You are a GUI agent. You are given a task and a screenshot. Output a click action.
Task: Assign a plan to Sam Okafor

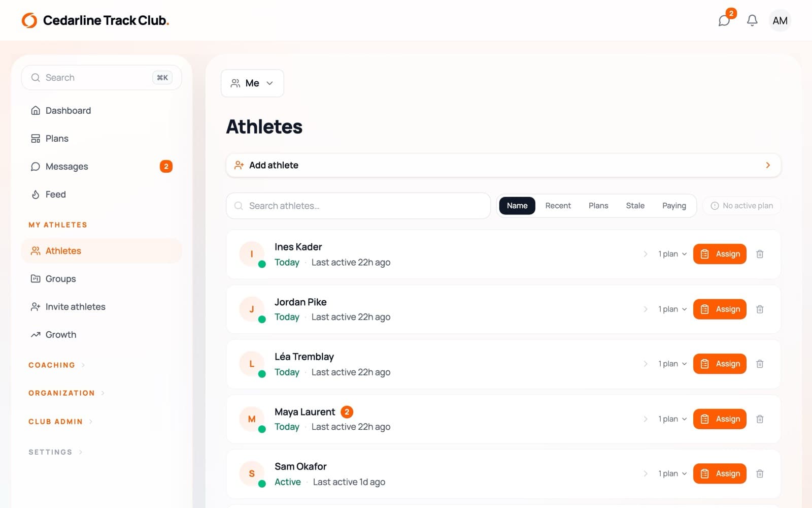click(x=720, y=473)
